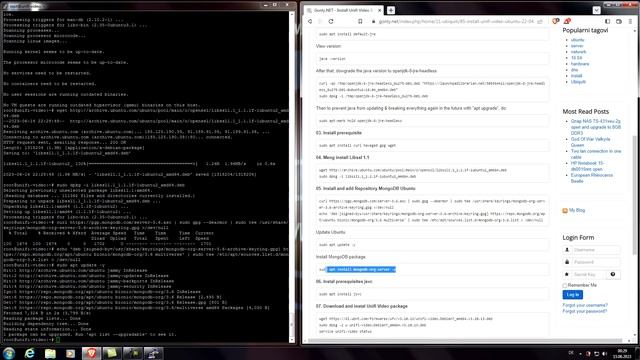Switch to the PuTTY session taskbar icon
The image size is (640, 360).
[x=153, y=353]
